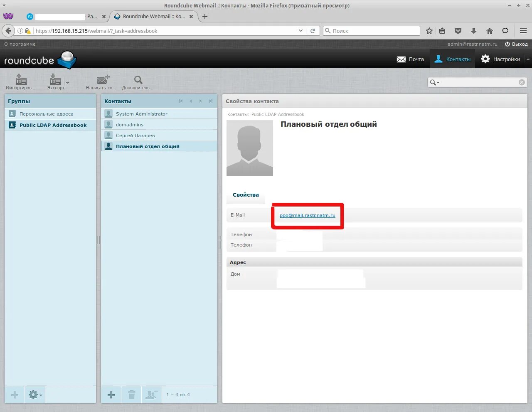Remove the contact from group

click(151, 395)
